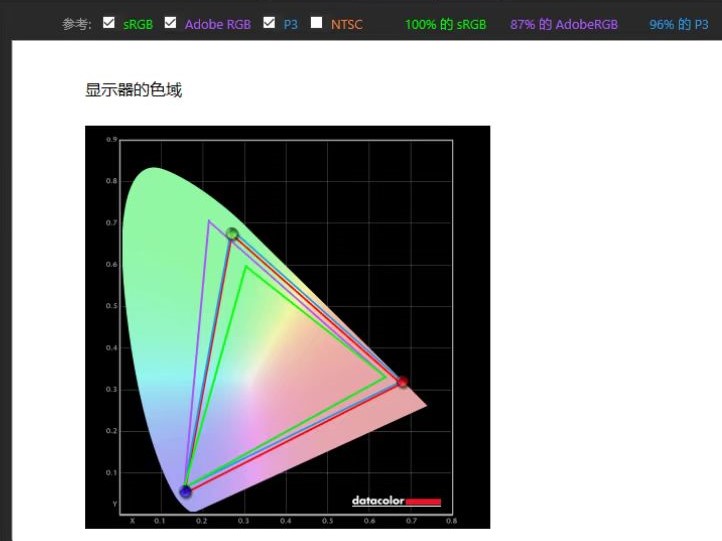Select the blue primary point on chart
722x541 pixels.
tap(186, 491)
